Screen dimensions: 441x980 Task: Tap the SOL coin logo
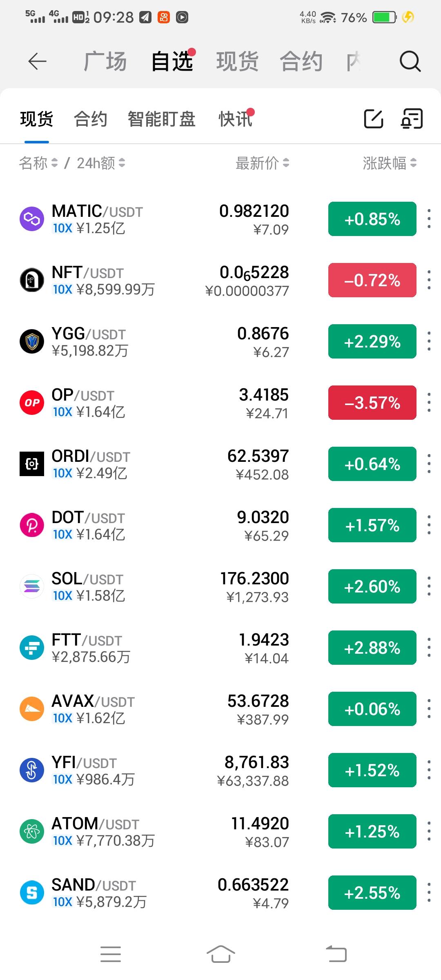pos(32,586)
